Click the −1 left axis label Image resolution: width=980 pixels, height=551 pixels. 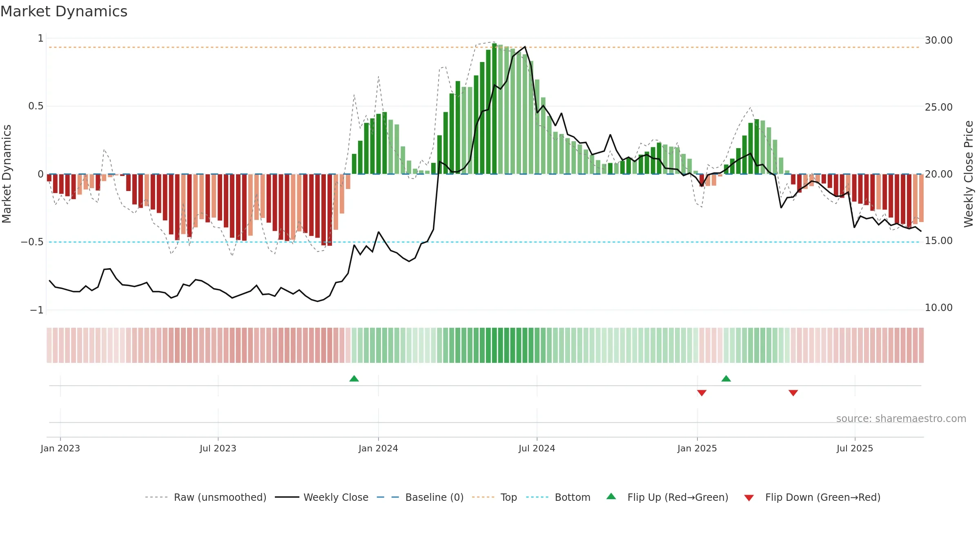(x=37, y=310)
